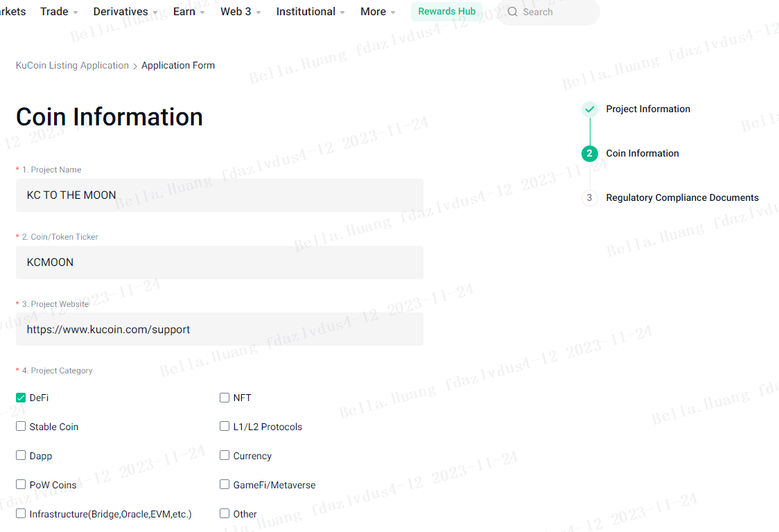This screenshot has height=532, width=779.
Task: Open the Web 3 menu
Action: (x=236, y=11)
